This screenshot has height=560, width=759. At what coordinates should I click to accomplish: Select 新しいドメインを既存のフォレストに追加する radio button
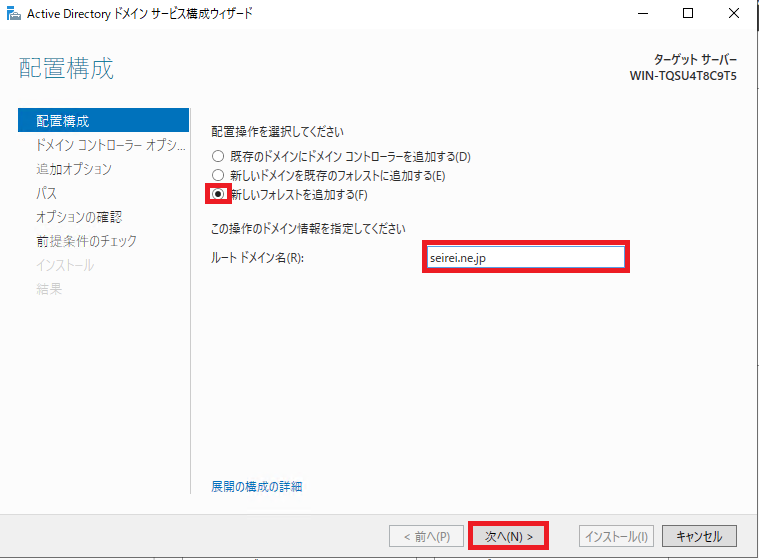tap(218, 175)
